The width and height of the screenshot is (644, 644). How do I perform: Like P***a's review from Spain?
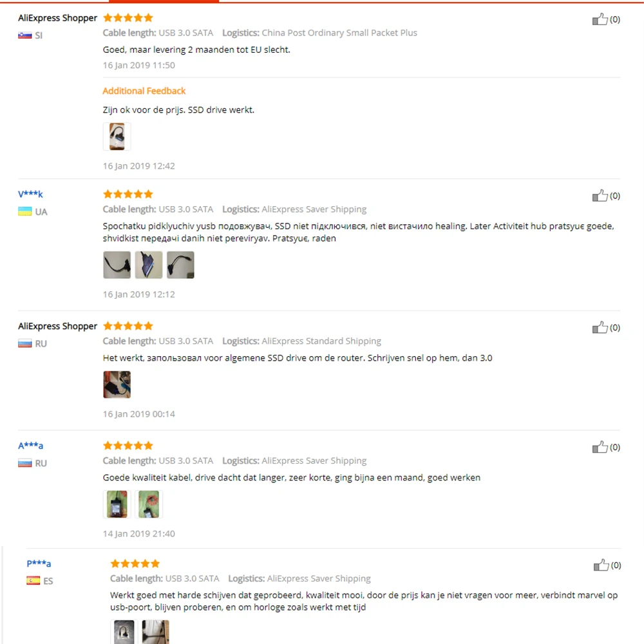601,565
